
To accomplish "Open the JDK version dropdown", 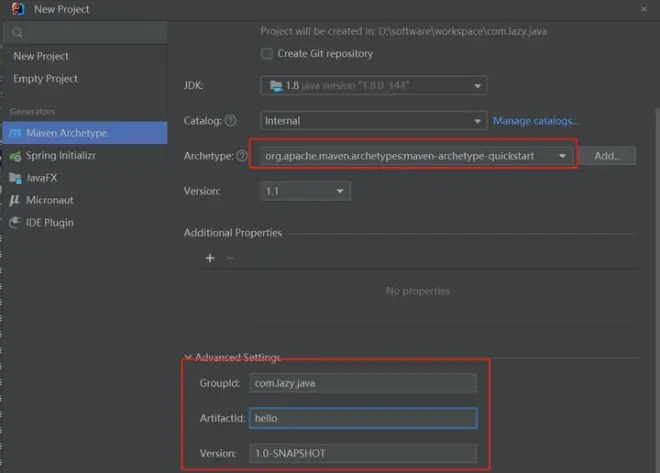I will [374, 86].
